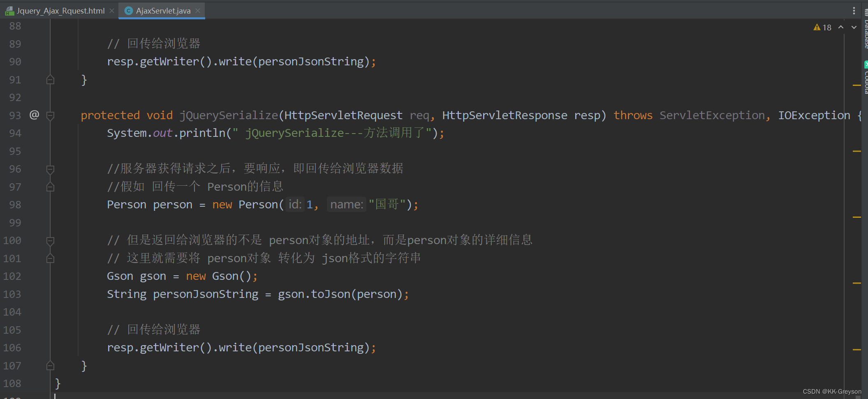The height and width of the screenshot is (399, 868).
Task: Collapse comment fold end at line 101
Action: pyautogui.click(x=50, y=258)
